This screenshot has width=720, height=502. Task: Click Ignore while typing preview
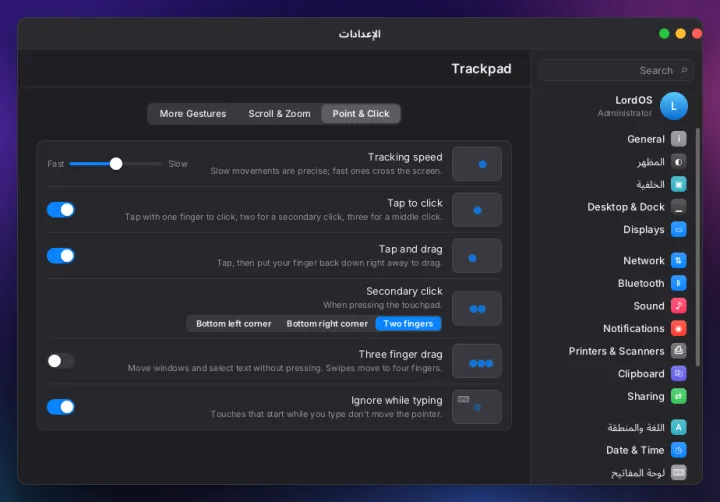pyautogui.click(x=477, y=407)
